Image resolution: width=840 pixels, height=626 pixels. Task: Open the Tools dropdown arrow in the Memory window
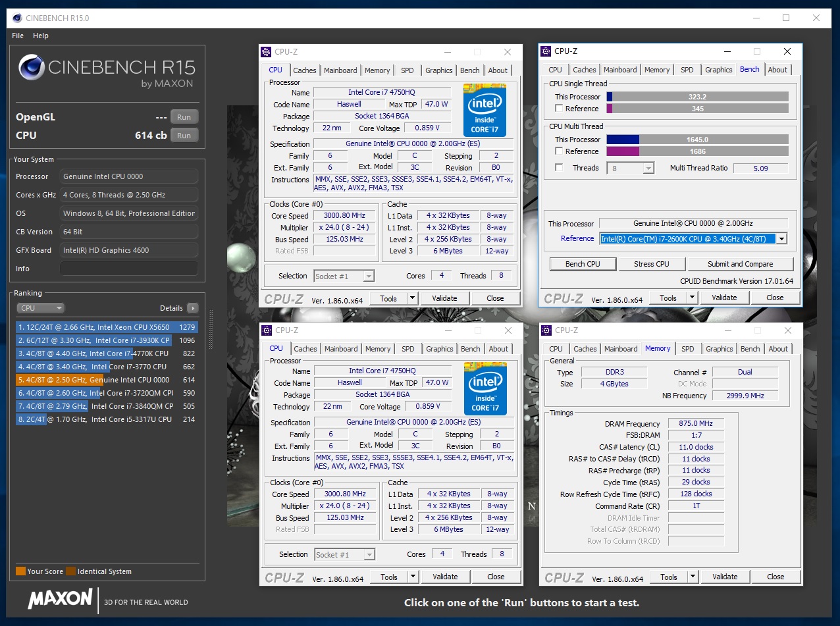693,577
